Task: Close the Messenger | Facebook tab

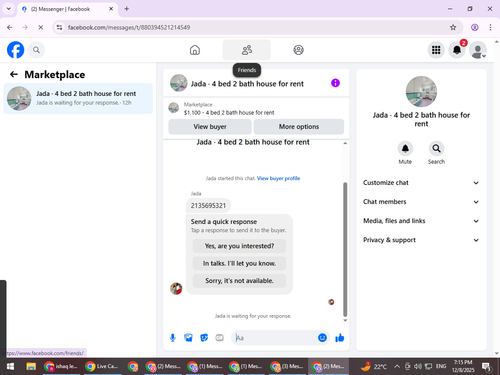Action: coord(111,9)
